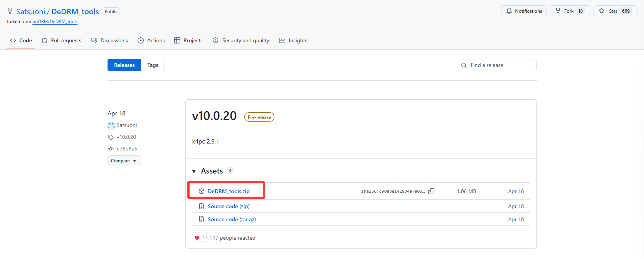The width and height of the screenshot is (644, 257).
Task: Download DeDRM_tools.zip
Action: pos(229,191)
